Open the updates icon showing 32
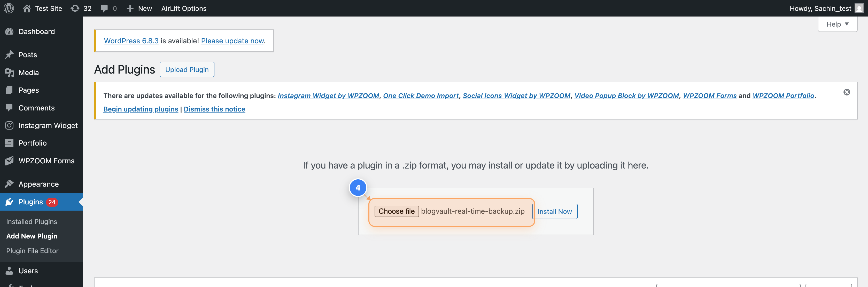The height and width of the screenshot is (287, 868). [x=75, y=8]
